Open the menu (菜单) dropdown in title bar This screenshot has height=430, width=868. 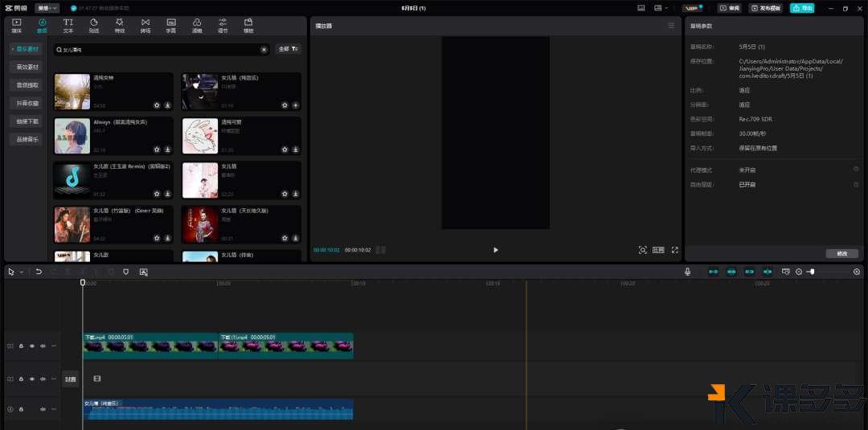coord(47,8)
